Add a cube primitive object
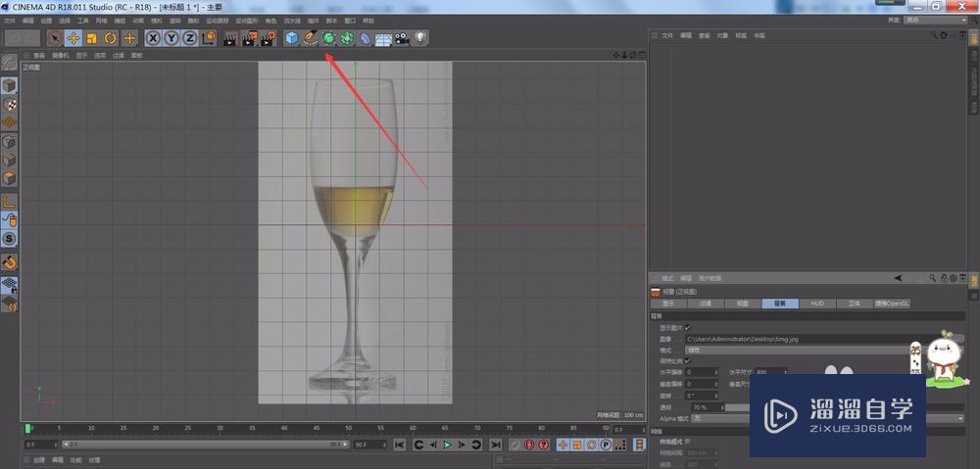The height and width of the screenshot is (469, 980). click(291, 38)
